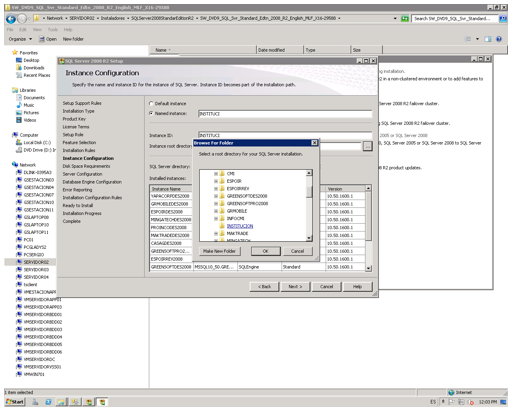Click Make New Folder button
515x412 pixels.
pos(219,251)
